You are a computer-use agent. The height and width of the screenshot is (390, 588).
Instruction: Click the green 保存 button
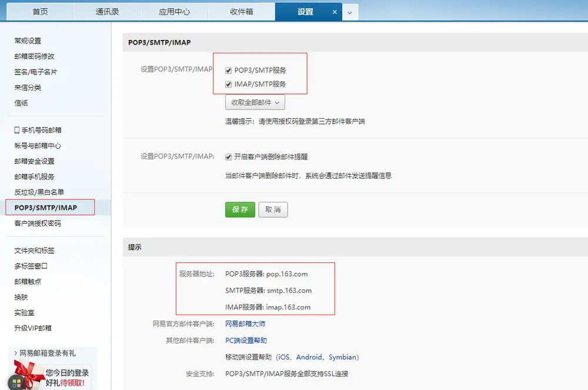pos(239,209)
